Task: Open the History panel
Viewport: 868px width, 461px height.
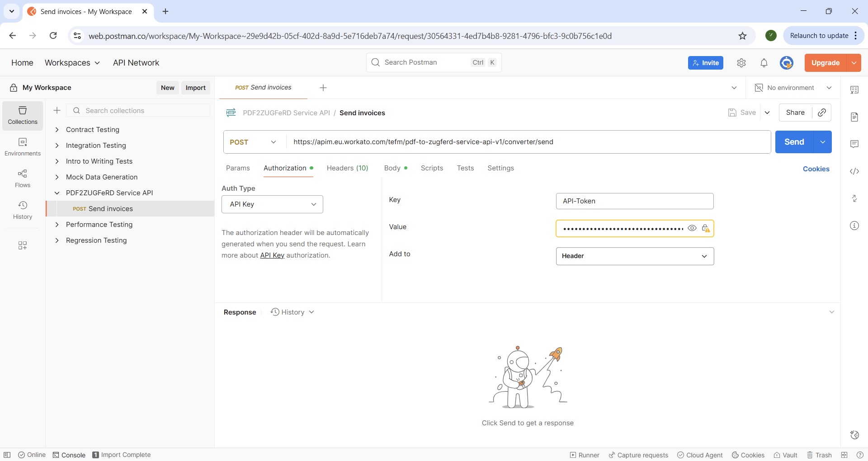Action: click(x=22, y=210)
